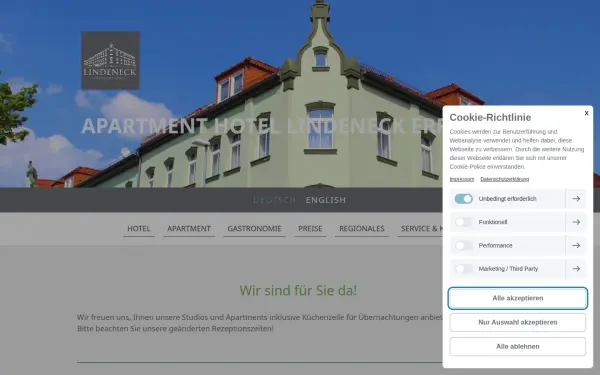This screenshot has height=375, width=600.
Task: Open the Impressum link
Action: pos(461,179)
